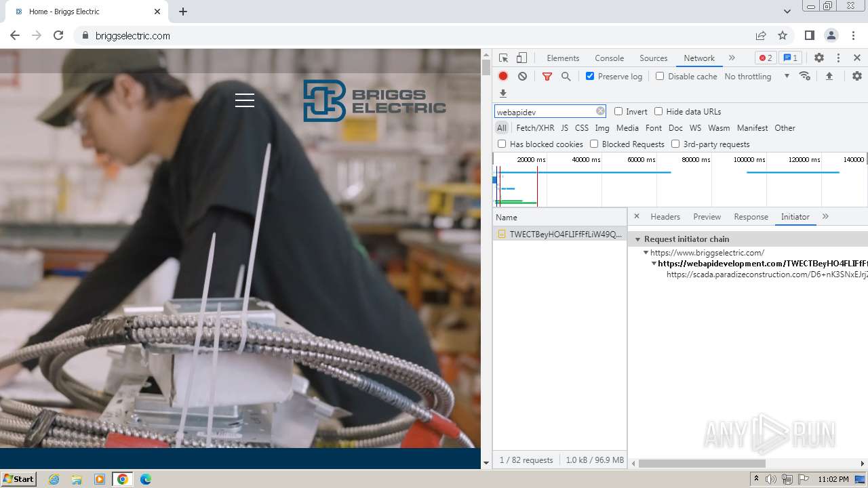Image resolution: width=868 pixels, height=488 pixels.
Task: Collapse the Request initiator chain section
Action: point(637,239)
